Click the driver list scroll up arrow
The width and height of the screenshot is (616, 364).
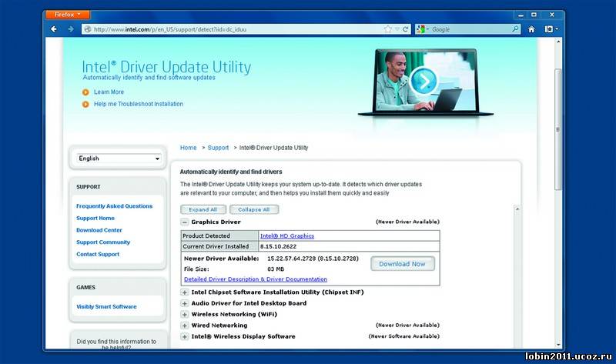coord(517,209)
